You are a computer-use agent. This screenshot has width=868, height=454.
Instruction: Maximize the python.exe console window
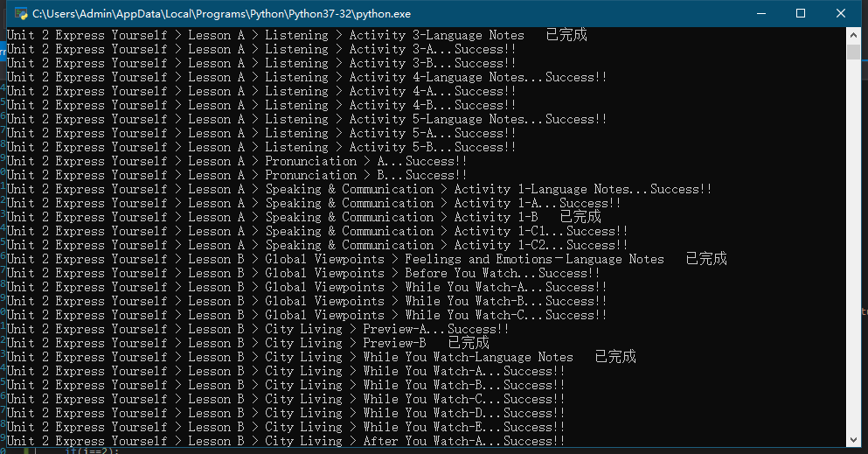point(801,13)
